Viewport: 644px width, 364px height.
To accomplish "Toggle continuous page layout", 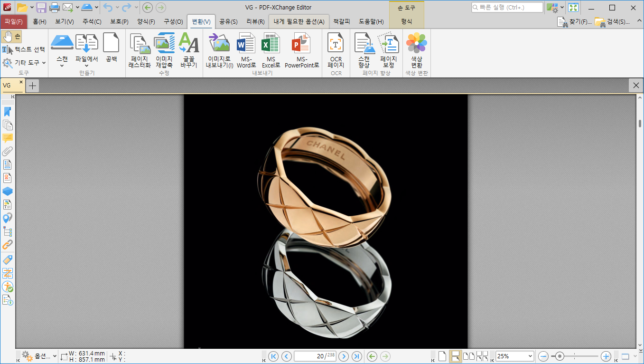I will click(x=455, y=356).
